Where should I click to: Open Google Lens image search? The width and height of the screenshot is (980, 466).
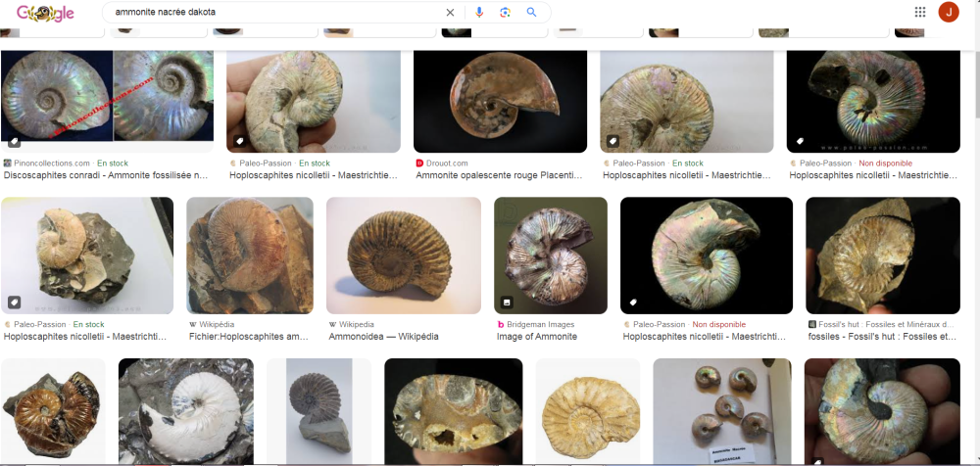506,13
